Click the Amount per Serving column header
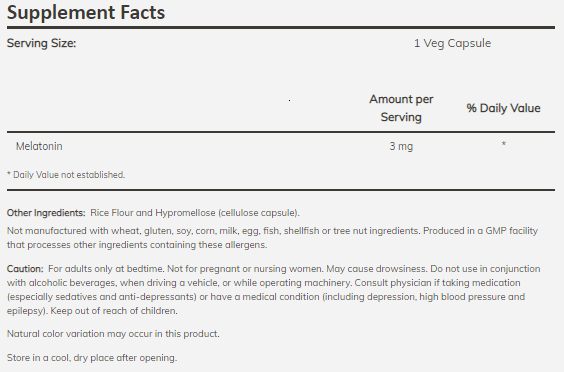This screenshot has width=564, height=372. coord(401,108)
